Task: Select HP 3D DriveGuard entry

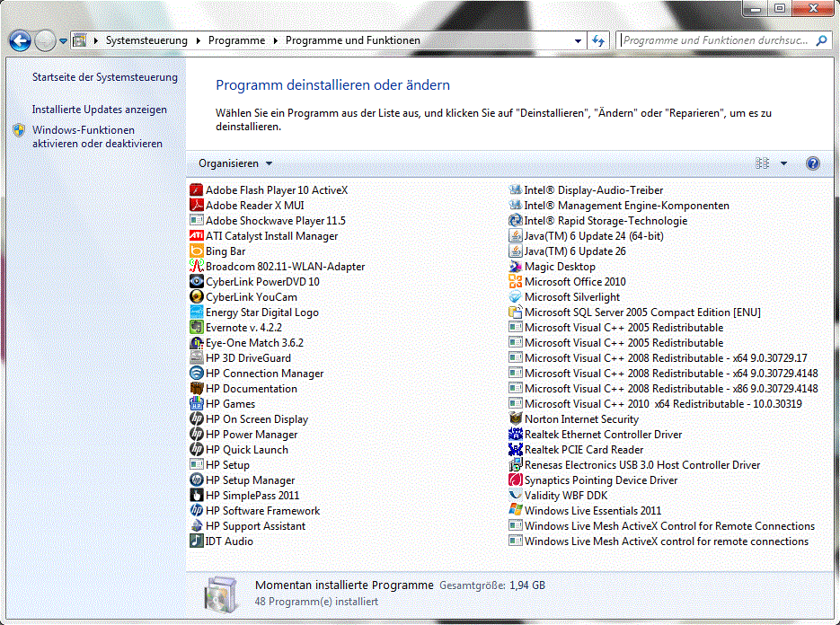Action: point(241,357)
